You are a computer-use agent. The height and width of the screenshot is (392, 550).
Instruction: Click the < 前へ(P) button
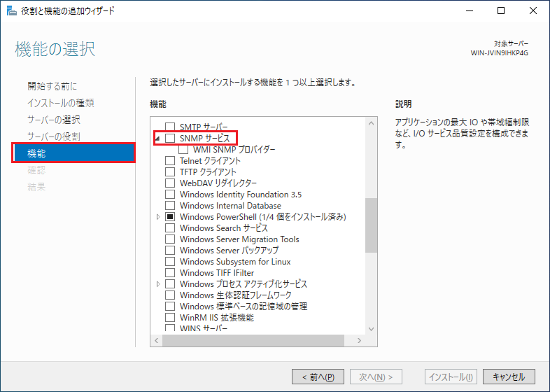(x=318, y=377)
